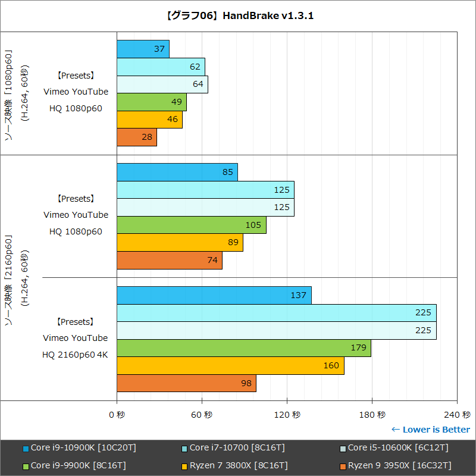The height and width of the screenshot is (476, 476).
Task: Click the green bar labeled 179
Action: coord(244,348)
